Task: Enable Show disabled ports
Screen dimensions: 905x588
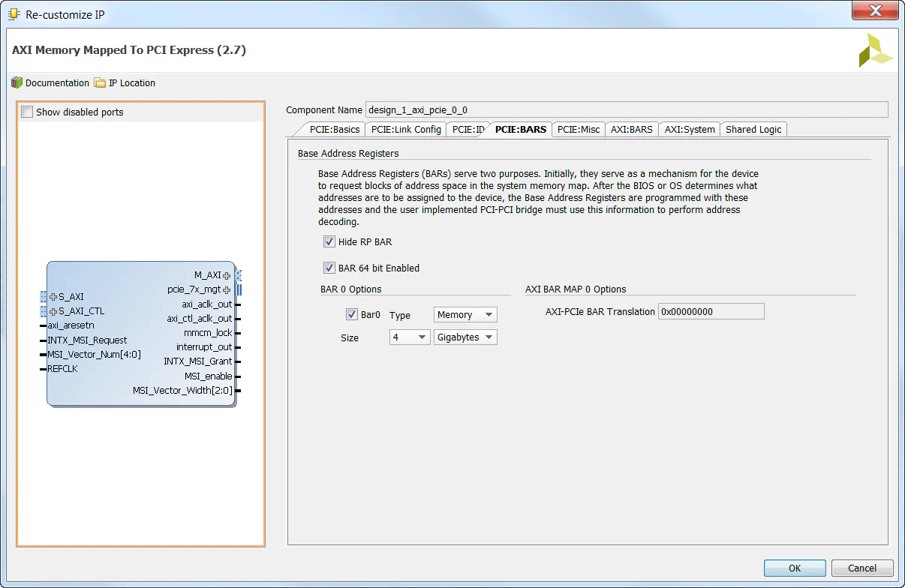Action: pyautogui.click(x=27, y=110)
